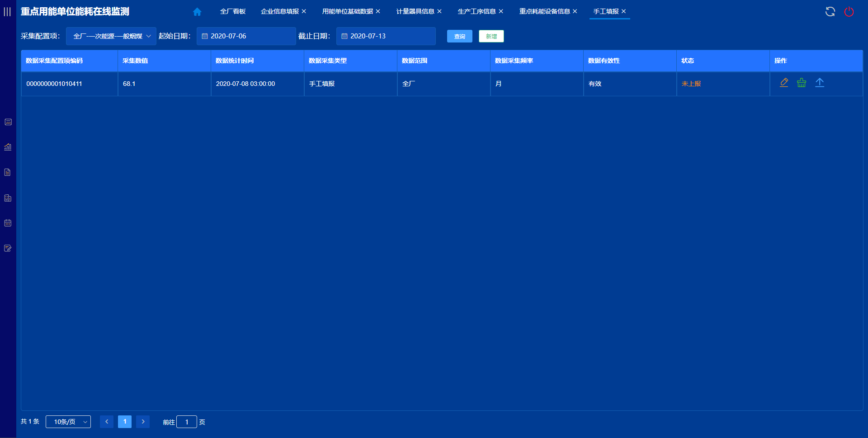Close the 生产工序信息 tab
Image resolution: width=868 pixels, height=438 pixels.
click(501, 11)
